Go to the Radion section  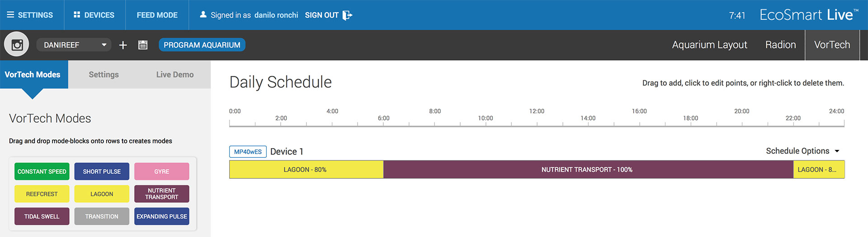[780, 45]
